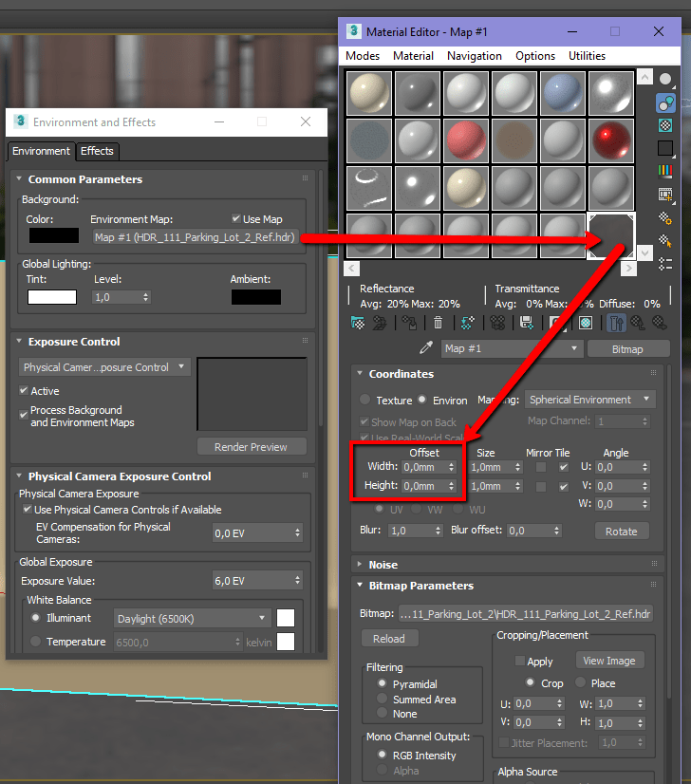Viewport: 691px width, 784px height.
Task: Pick material with the eyedropper icon
Action: click(426, 347)
